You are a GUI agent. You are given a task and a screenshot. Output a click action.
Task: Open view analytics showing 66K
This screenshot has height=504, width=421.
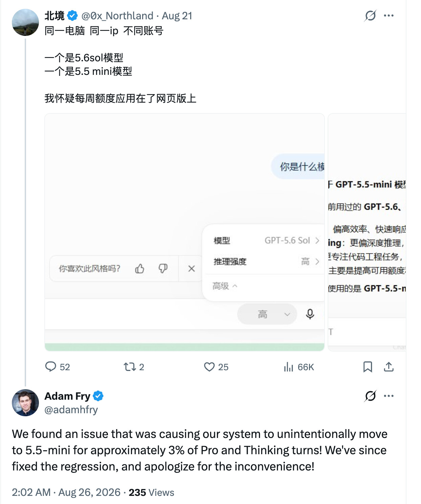point(288,367)
